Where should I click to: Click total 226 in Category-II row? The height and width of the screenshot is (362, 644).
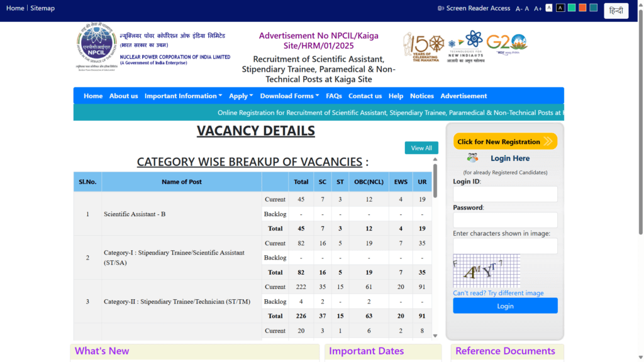click(x=301, y=316)
